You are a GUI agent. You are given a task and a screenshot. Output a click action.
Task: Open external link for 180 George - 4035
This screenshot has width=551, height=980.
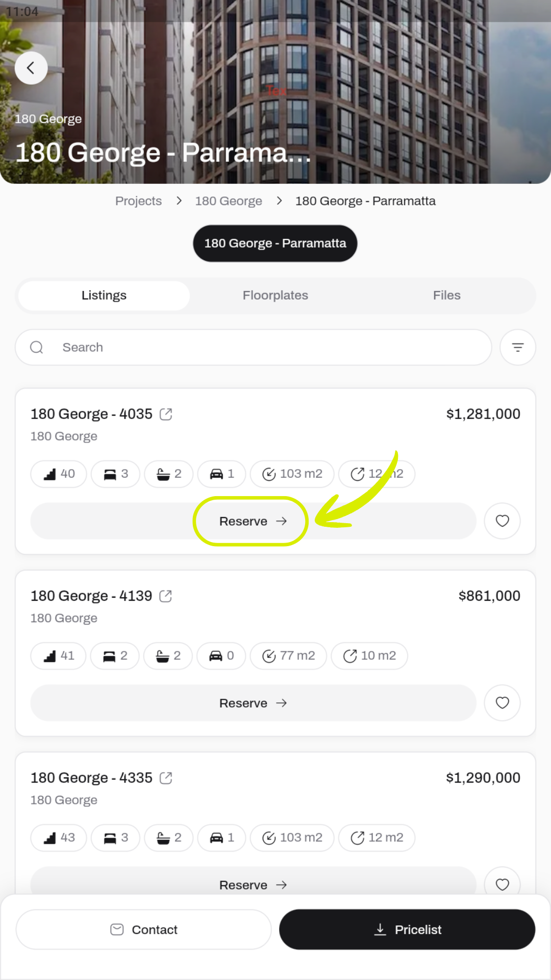pos(166,414)
